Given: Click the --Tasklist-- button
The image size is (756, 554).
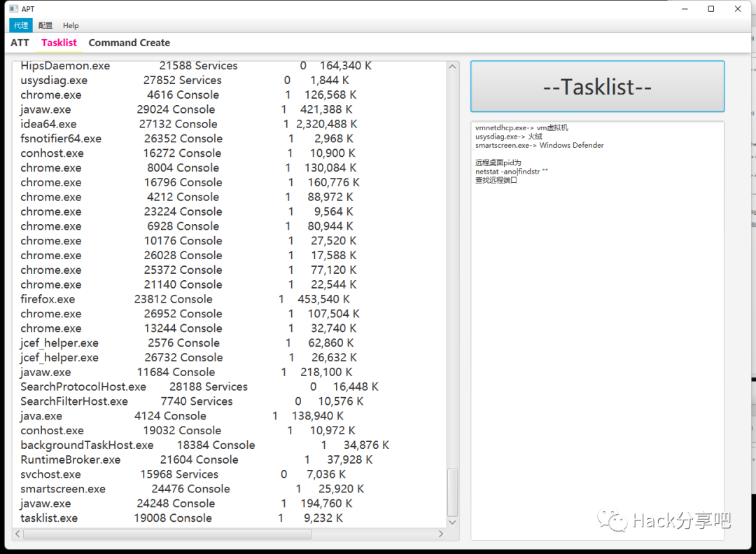Looking at the screenshot, I should coord(597,86).
